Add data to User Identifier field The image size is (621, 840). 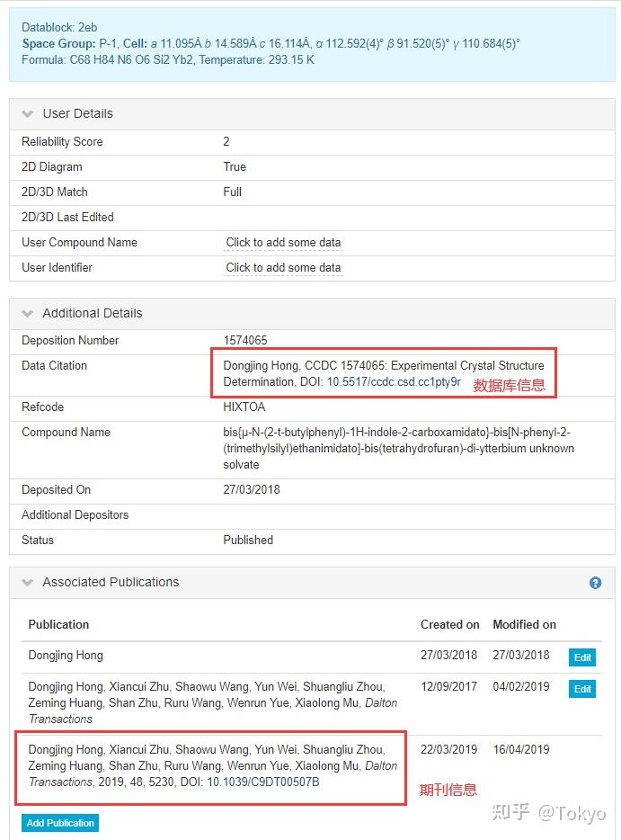tap(283, 268)
